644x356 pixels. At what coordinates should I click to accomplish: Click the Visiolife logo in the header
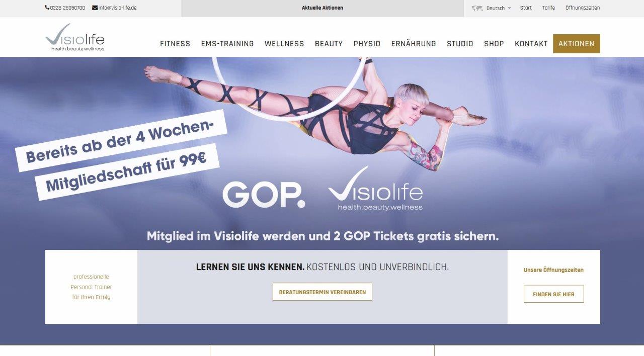click(x=74, y=37)
